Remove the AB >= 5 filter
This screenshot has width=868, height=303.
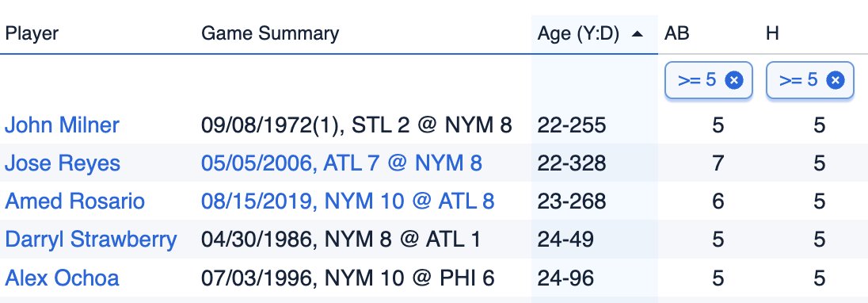(x=734, y=81)
